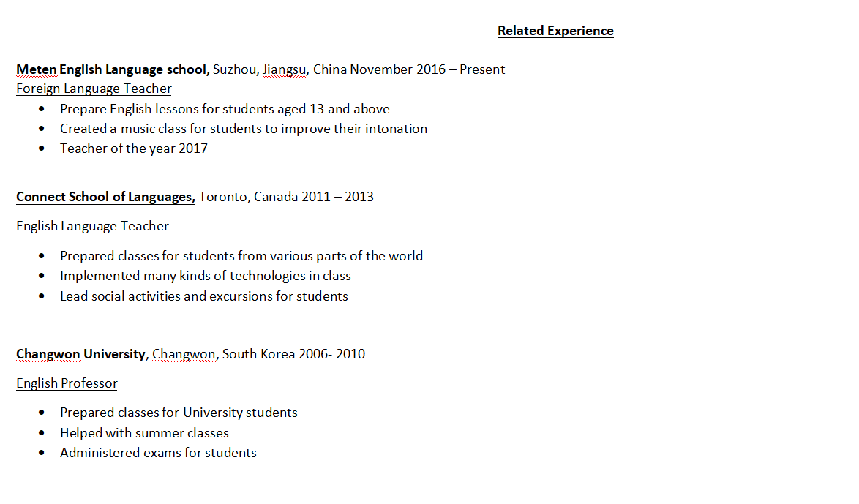The height and width of the screenshot is (504, 859).
Task: Click the underlined English Professor title
Action: point(67,383)
